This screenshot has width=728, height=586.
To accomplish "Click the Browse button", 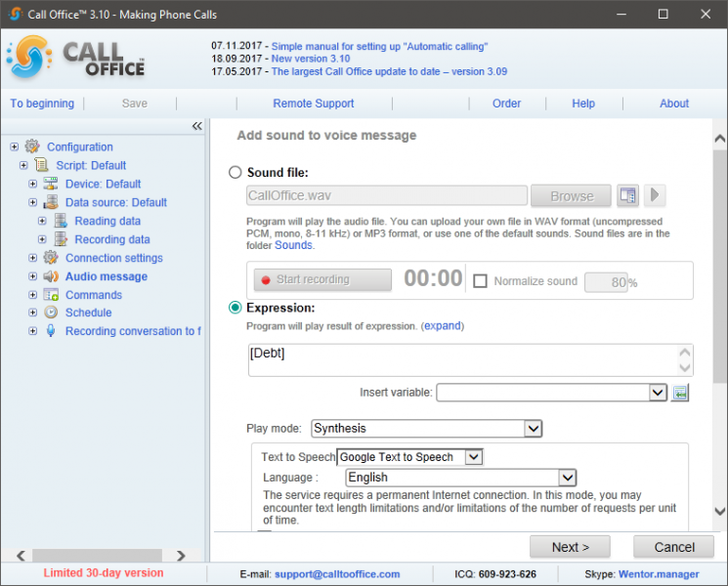I will click(571, 195).
